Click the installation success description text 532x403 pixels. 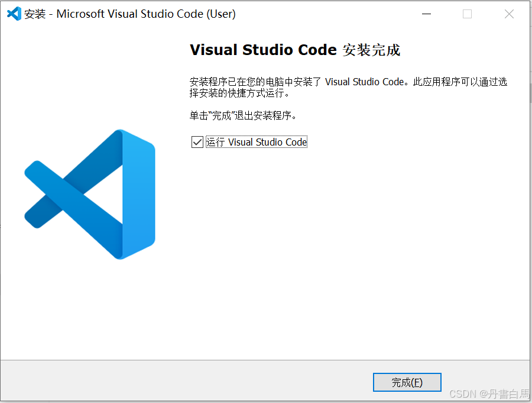(349, 86)
